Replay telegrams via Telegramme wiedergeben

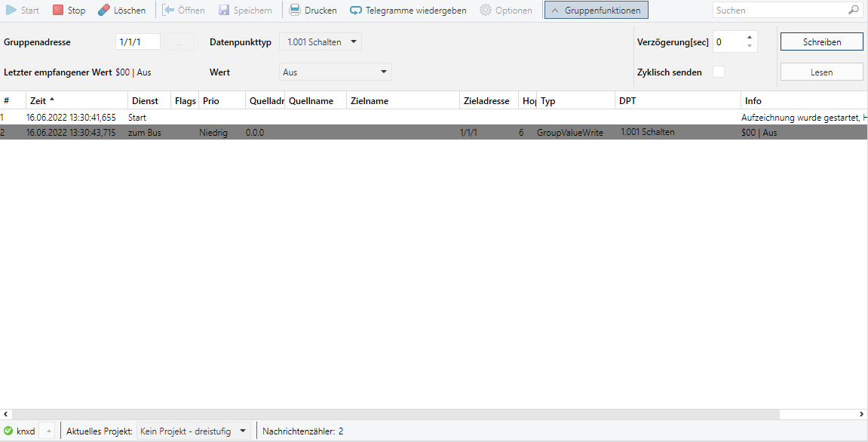(407, 10)
